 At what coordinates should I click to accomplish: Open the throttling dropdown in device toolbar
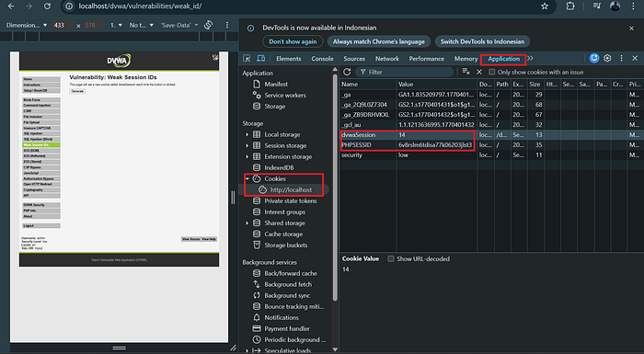coord(142,25)
